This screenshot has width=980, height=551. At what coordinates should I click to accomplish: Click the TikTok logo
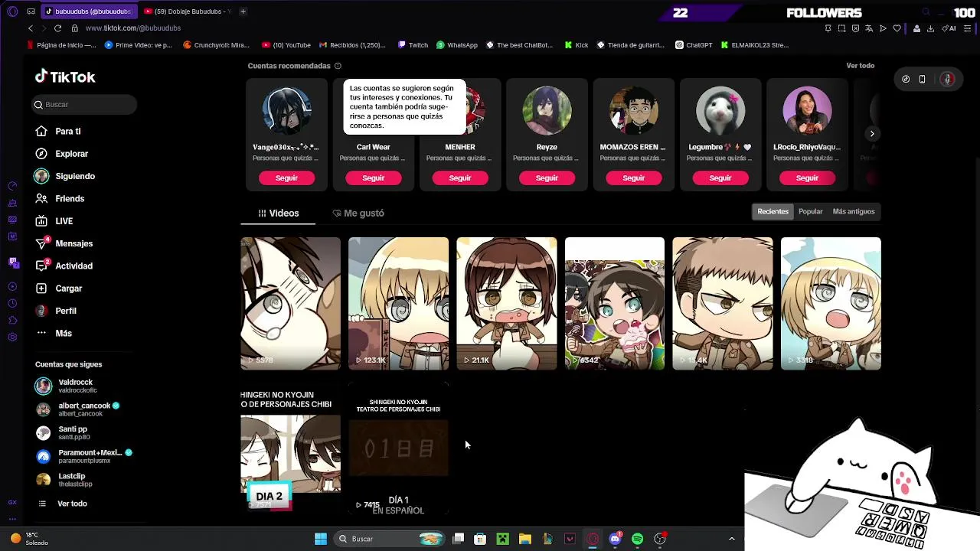point(65,77)
